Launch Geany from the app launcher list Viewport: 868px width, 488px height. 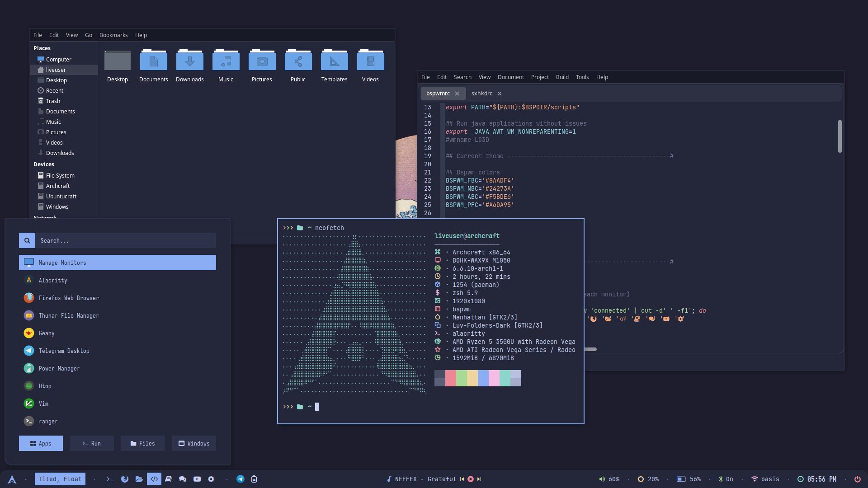(47, 333)
